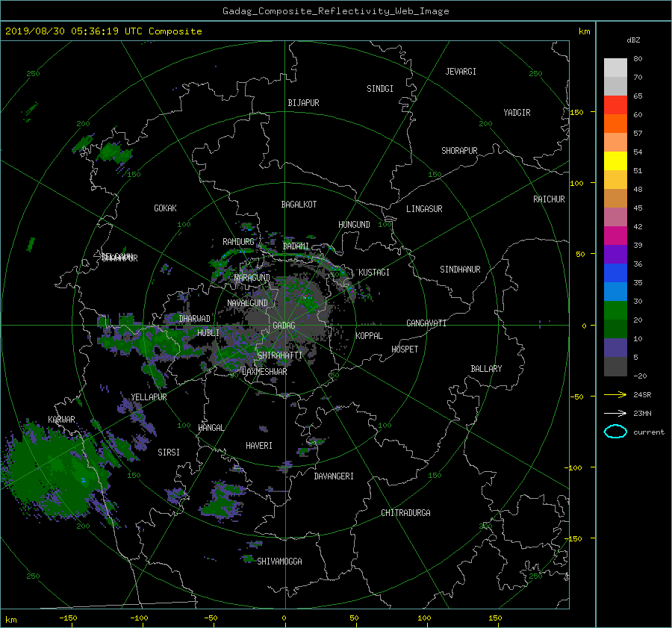Image resolution: width=672 pixels, height=628 pixels.
Task: Click the RAICHUR city label
Action: point(549,199)
